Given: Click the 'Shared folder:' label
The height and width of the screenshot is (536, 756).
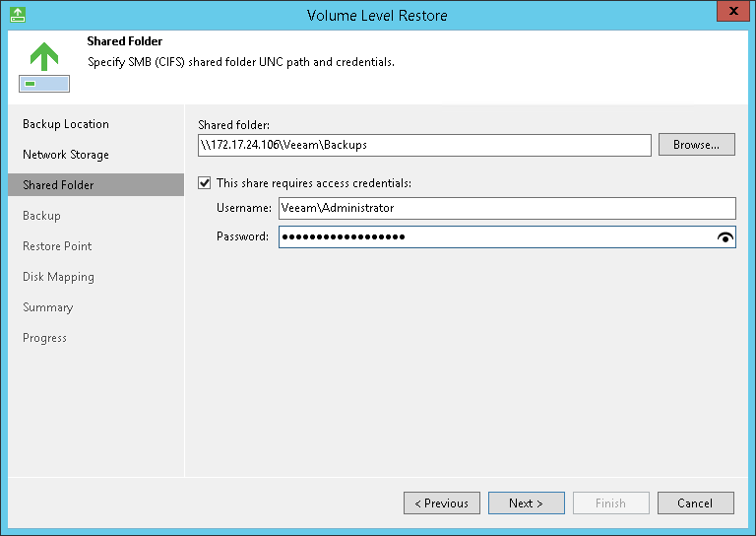Looking at the screenshot, I should (234, 125).
